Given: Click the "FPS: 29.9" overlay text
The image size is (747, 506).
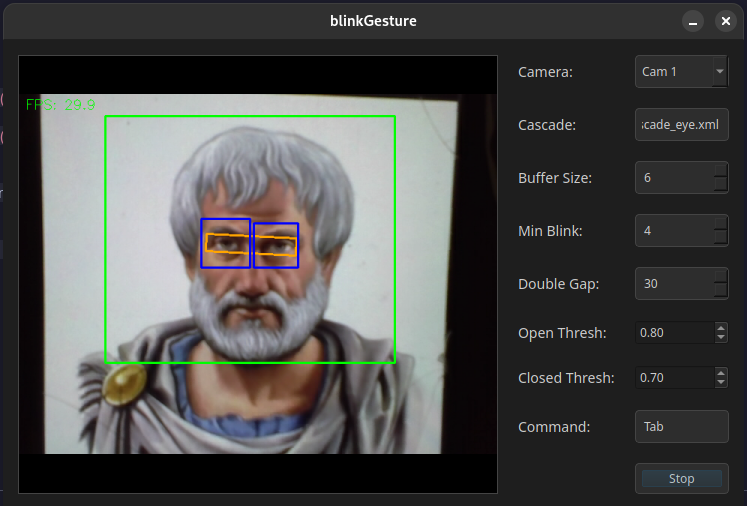Looking at the screenshot, I should (x=61, y=105).
